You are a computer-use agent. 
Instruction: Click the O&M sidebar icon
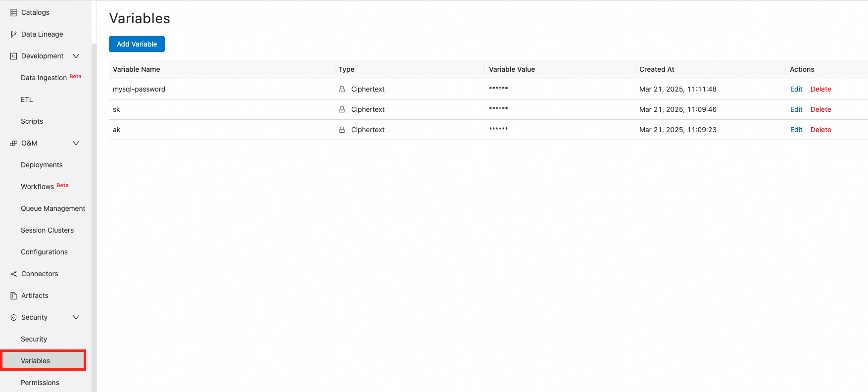[x=13, y=143]
